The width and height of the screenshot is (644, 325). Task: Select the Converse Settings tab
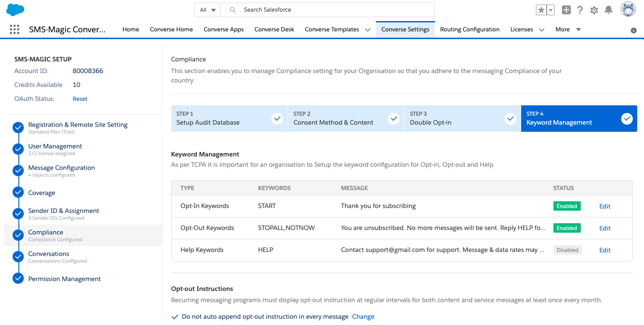pos(405,30)
